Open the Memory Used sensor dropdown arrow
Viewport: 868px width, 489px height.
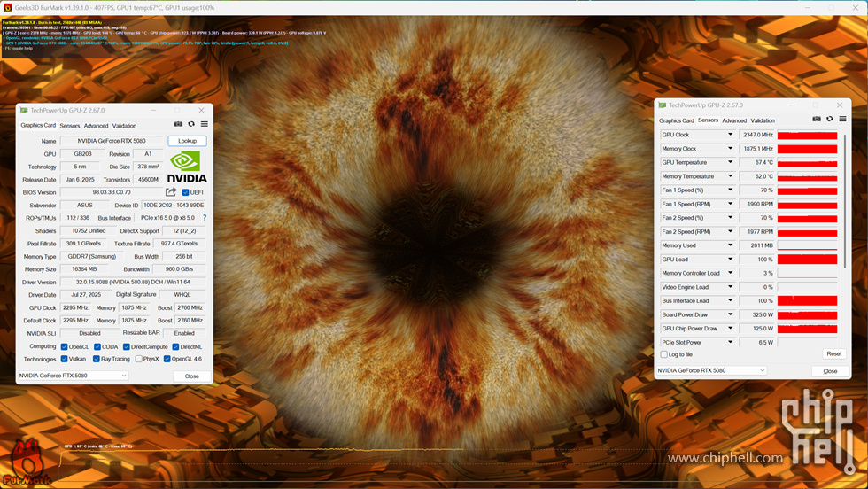tap(730, 245)
